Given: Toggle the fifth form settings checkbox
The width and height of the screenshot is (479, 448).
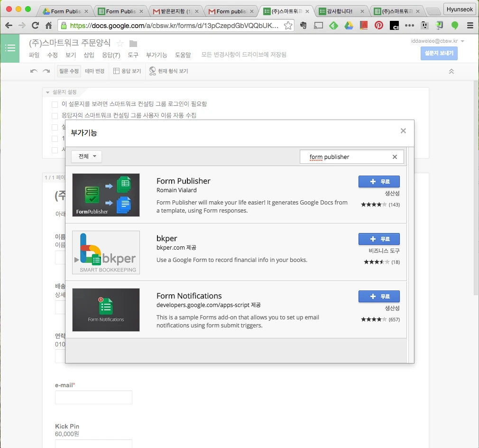Looking at the screenshot, I should (x=55, y=150).
